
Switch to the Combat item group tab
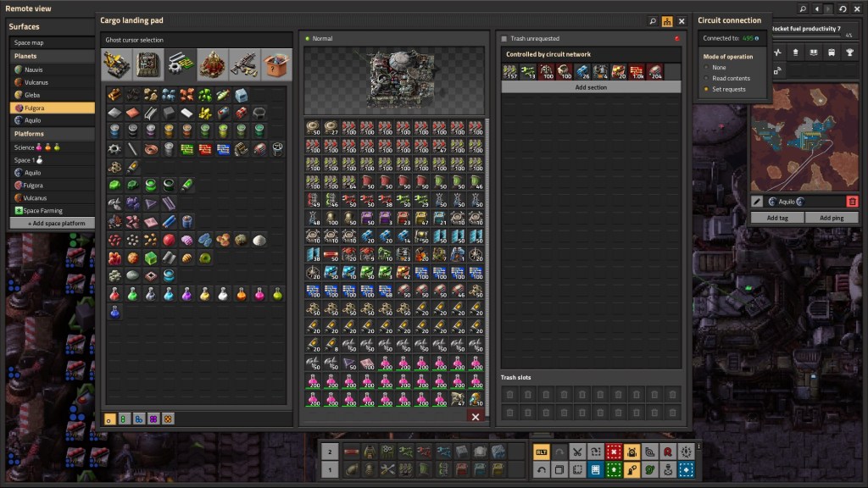(242, 64)
